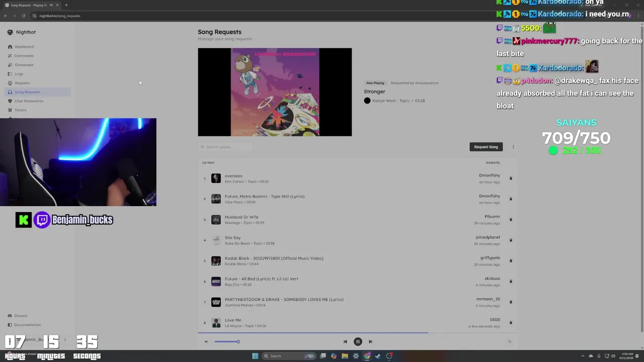Click the mrmann_25 requester name

(488, 299)
